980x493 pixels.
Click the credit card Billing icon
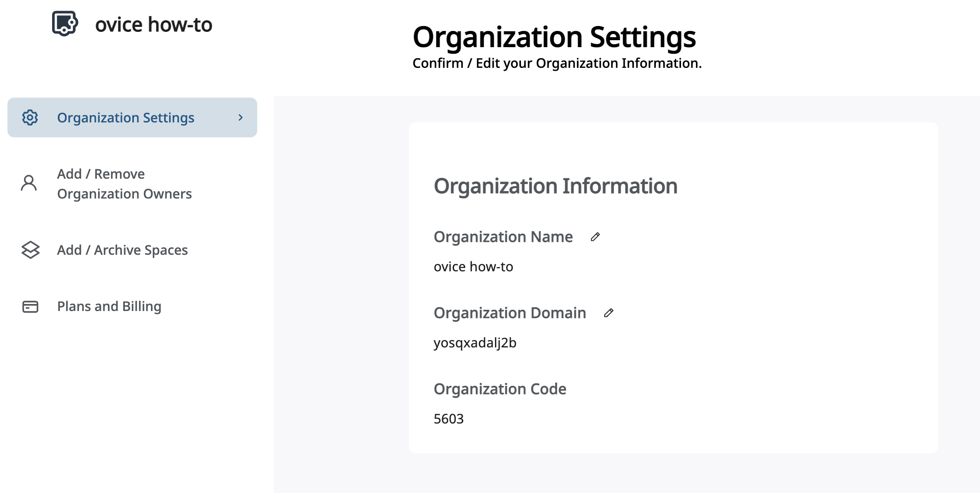30,306
